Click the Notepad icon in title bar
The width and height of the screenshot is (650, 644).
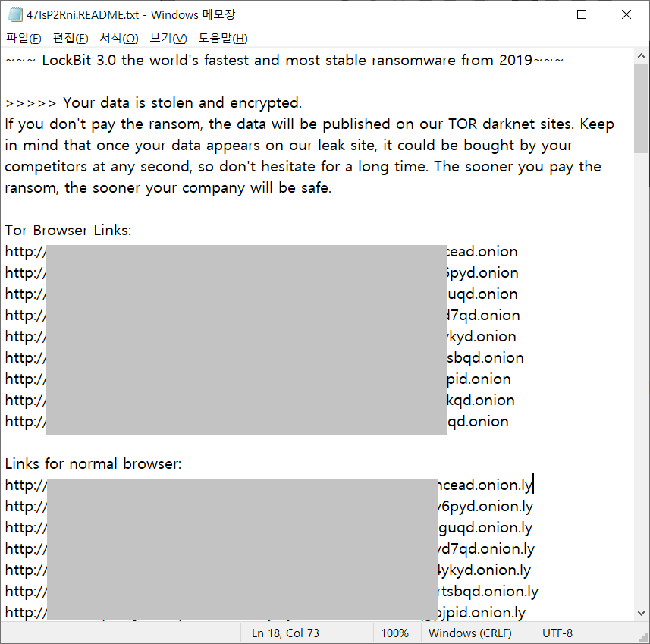click(15, 14)
